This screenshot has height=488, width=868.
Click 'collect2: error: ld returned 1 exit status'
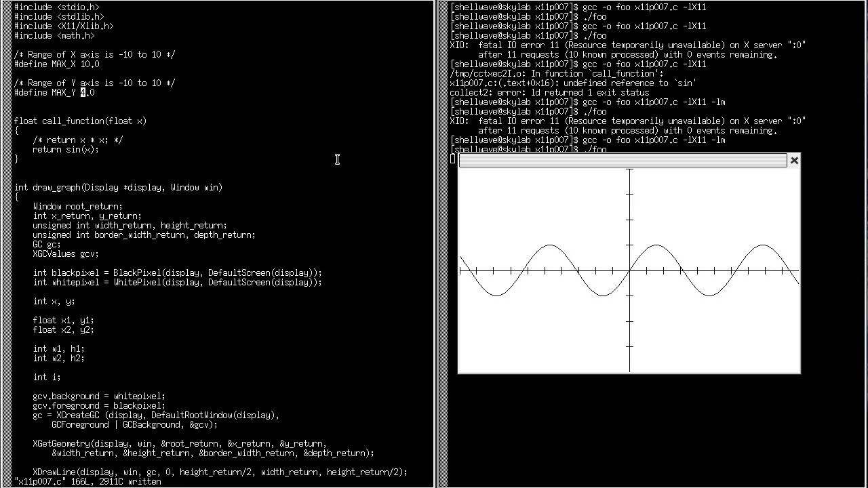pyautogui.click(x=549, y=93)
